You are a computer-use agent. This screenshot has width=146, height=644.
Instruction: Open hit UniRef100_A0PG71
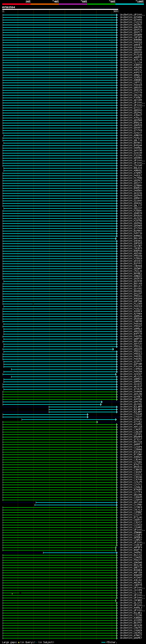point(131,70)
